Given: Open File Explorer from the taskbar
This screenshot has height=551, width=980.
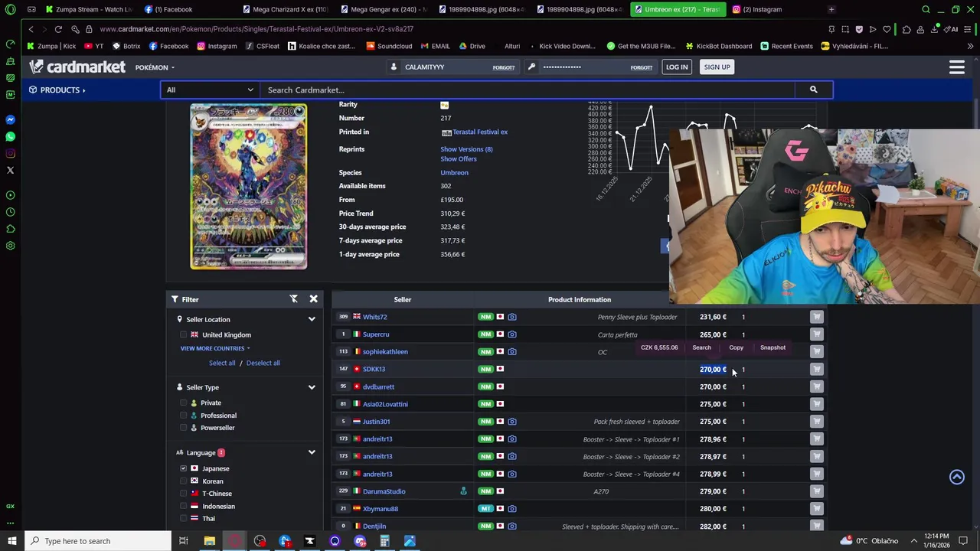Looking at the screenshot, I should (x=209, y=541).
